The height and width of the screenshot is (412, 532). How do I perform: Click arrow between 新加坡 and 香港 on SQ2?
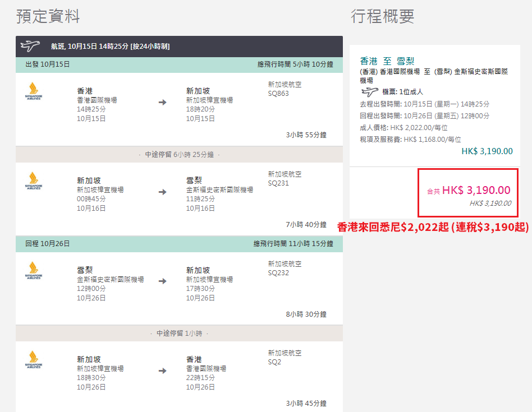point(163,371)
